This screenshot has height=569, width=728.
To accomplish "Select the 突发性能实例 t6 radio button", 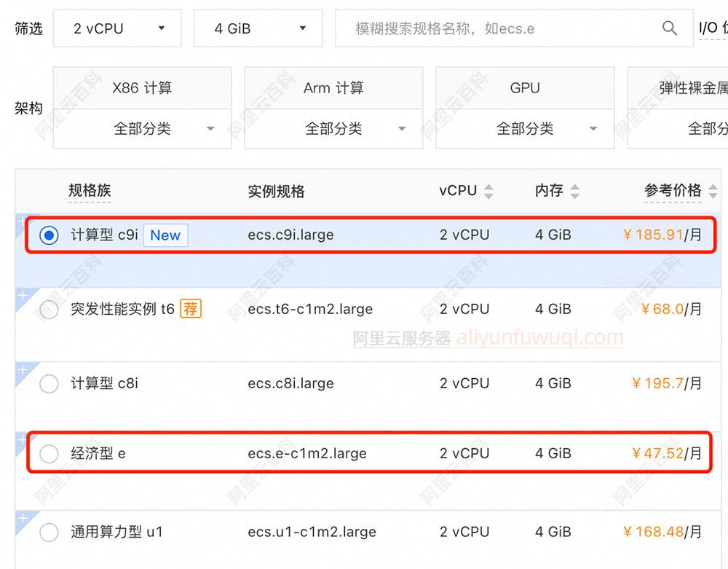I will click(x=49, y=310).
